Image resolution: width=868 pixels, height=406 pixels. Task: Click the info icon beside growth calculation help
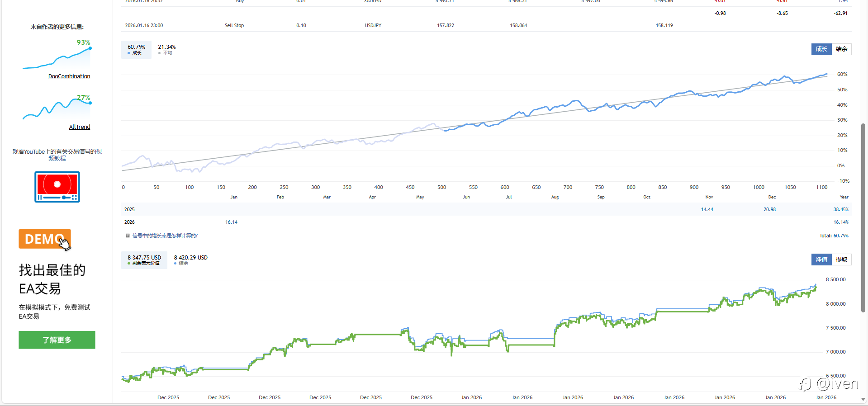tap(128, 236)
